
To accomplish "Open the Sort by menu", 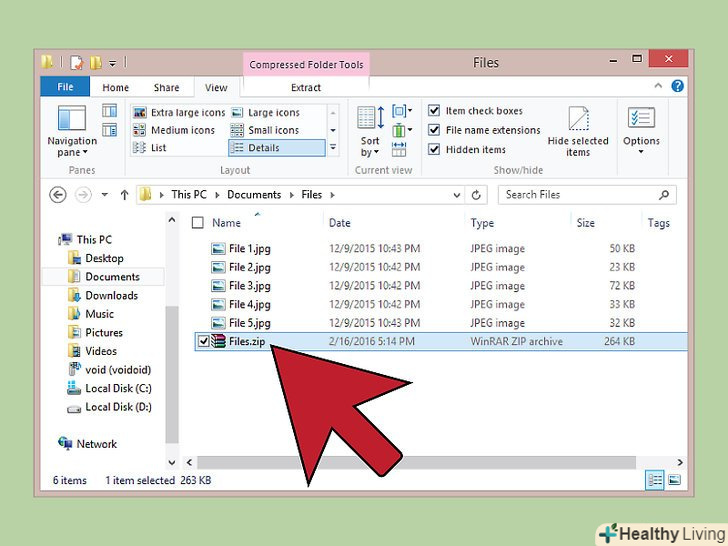I will point(370,131).
